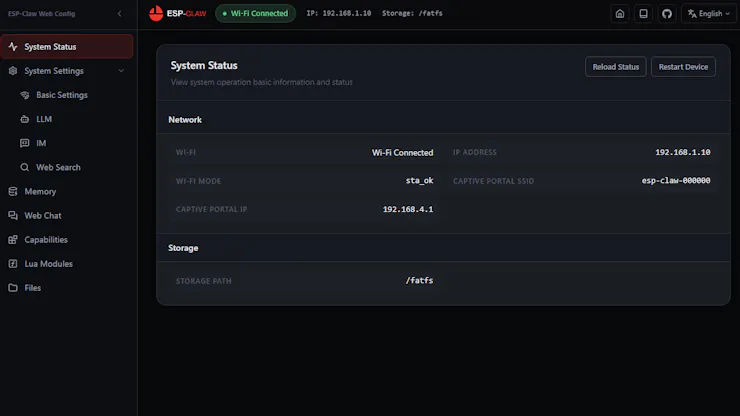Open the System Status page
Image resolution: width=740 pixels, height=416 pixels.
pyautogui.click(x=67, y=46)
